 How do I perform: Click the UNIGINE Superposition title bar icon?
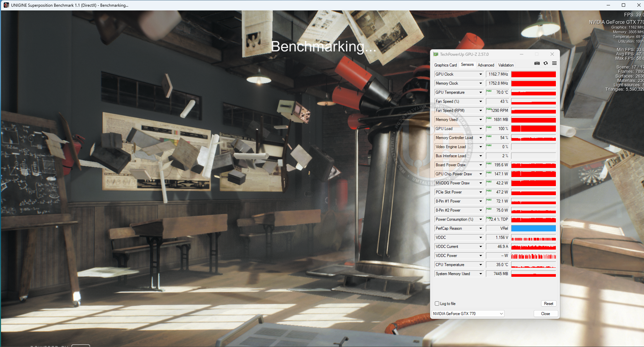6,5
